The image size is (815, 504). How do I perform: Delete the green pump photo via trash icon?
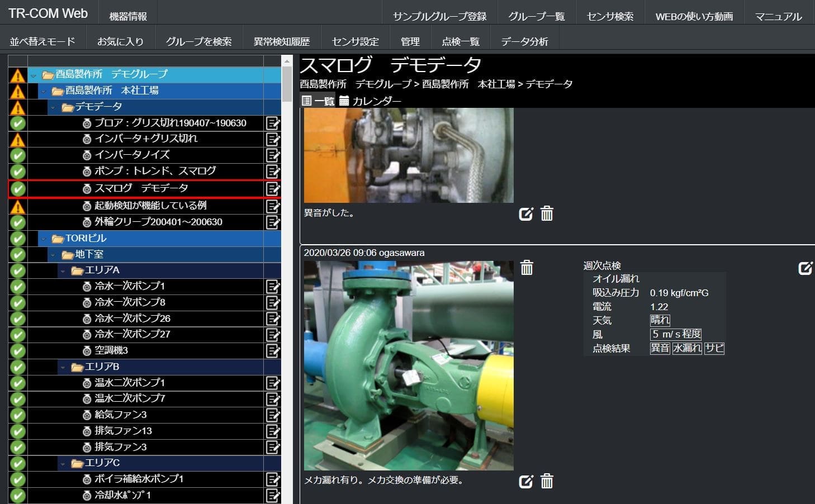527,268
